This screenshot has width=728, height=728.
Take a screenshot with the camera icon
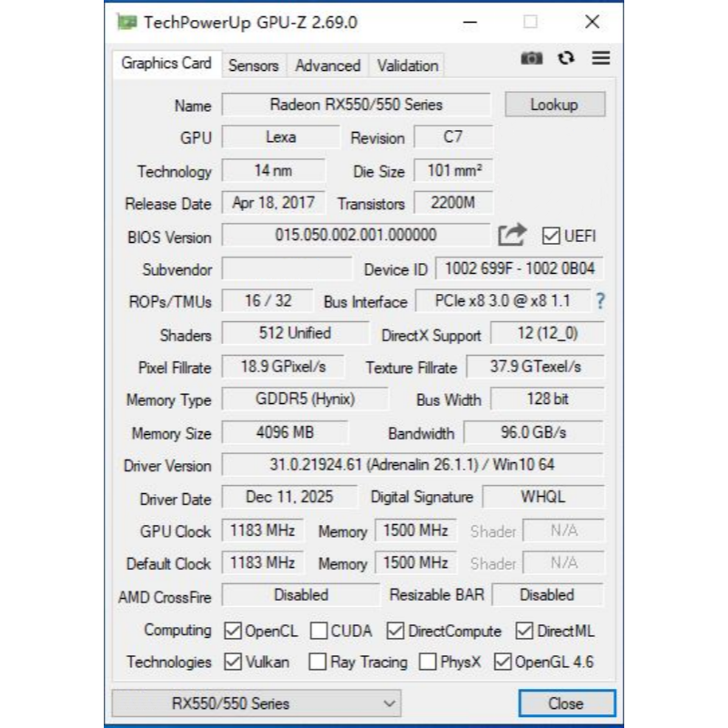coord(531,58)
